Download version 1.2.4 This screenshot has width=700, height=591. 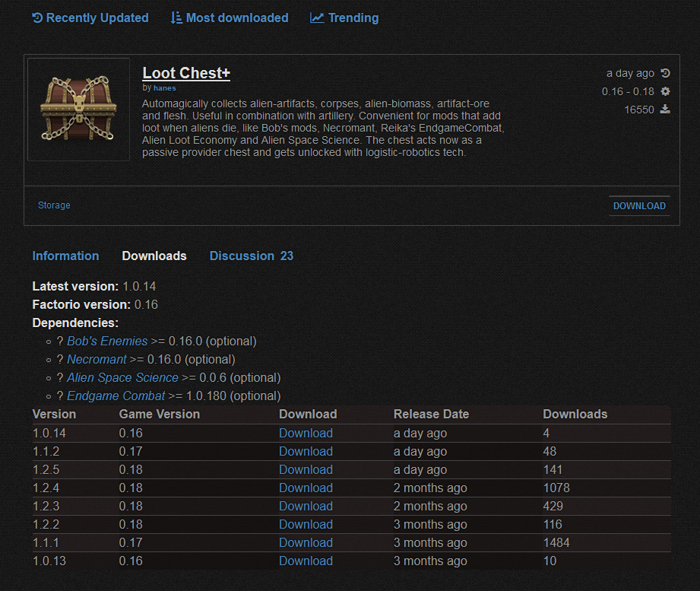306,488
